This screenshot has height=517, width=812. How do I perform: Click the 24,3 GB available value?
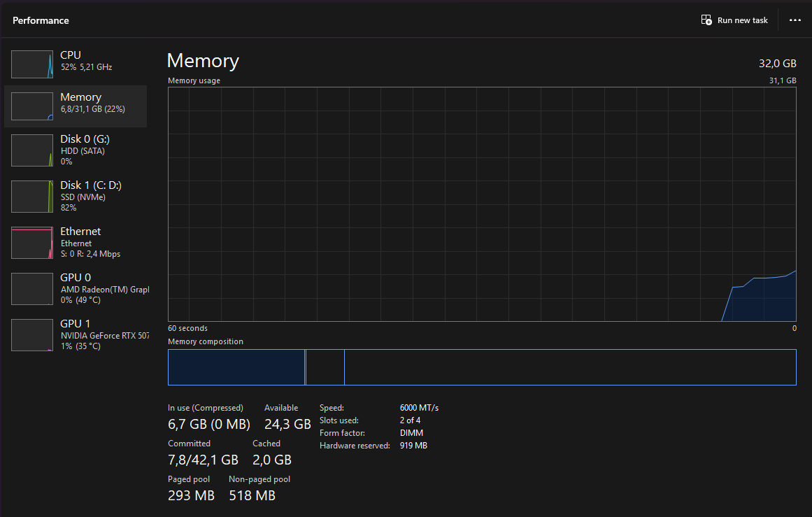point(287,424)
